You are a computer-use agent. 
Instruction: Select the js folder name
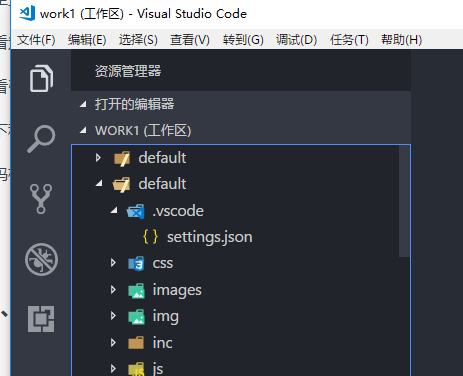coord(158,369)
